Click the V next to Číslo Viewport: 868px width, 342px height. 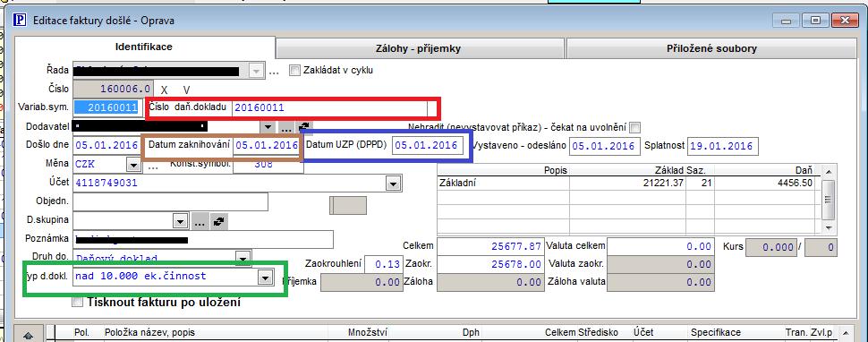[x=186, y=90]
